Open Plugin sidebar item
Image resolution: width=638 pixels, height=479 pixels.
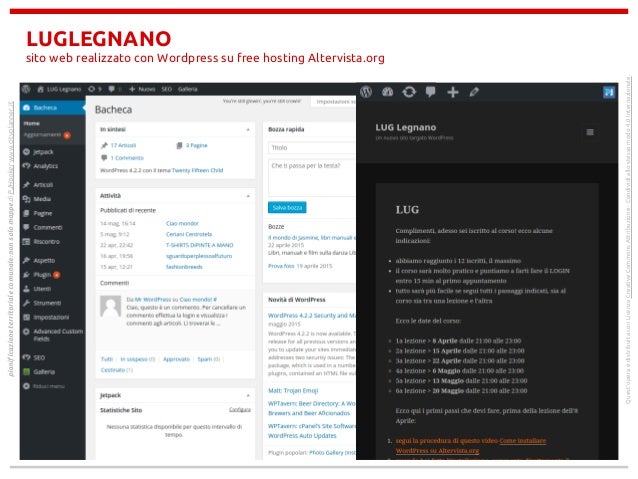[x=42, y=275]
